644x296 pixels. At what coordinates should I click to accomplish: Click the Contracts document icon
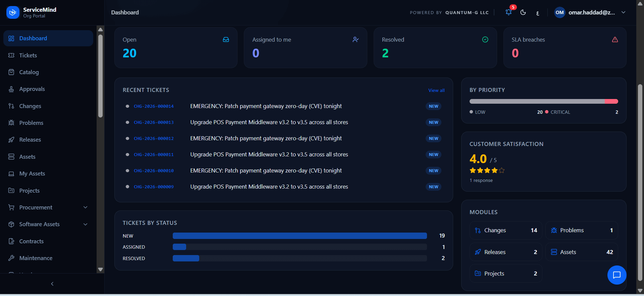11,241
